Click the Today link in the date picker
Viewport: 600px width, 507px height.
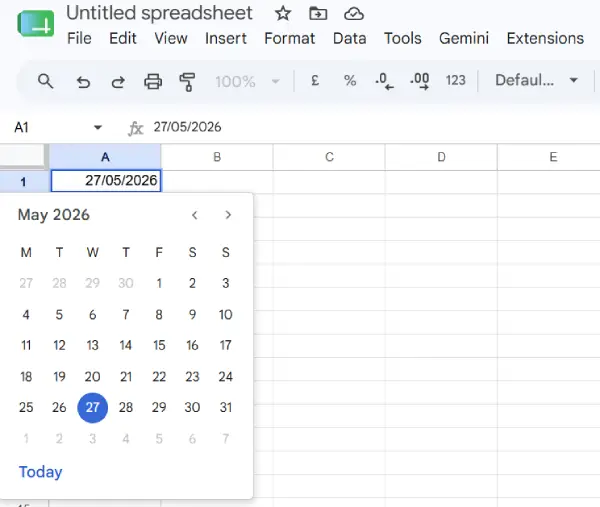pos(41,472)
